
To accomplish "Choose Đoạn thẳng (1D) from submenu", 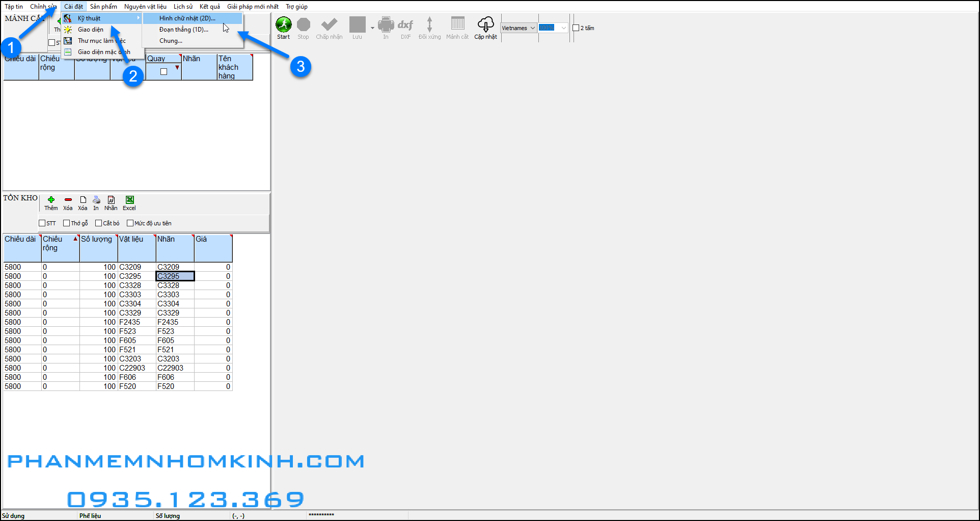I will tap(183, 30).
